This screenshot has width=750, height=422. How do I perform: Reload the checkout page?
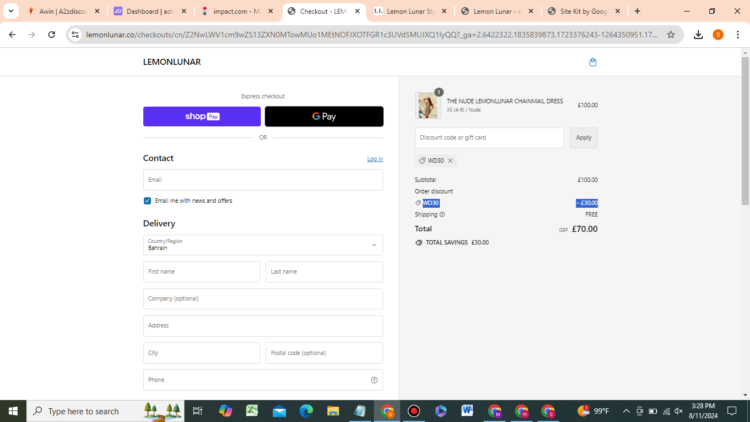click(51, 34)
